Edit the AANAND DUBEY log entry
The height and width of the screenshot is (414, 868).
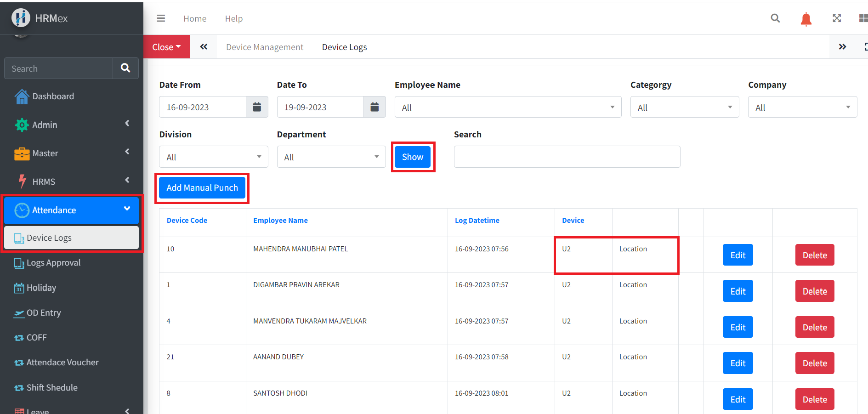pos(738,363)
